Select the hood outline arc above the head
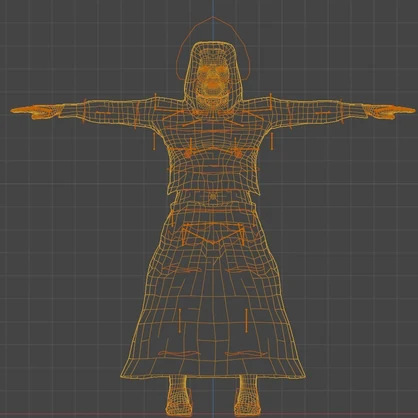The width and height of the screenshot is (418, 418). click(x=213, y=48)
